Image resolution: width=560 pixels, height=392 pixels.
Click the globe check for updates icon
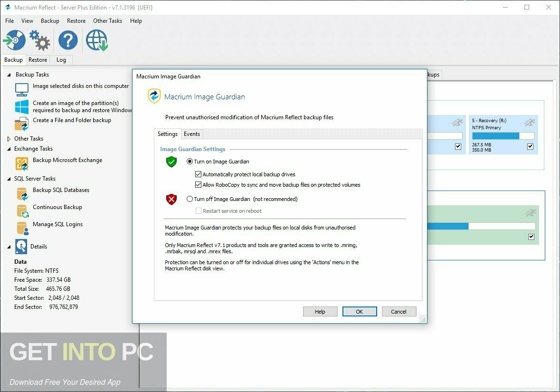[x=97, y=40]
